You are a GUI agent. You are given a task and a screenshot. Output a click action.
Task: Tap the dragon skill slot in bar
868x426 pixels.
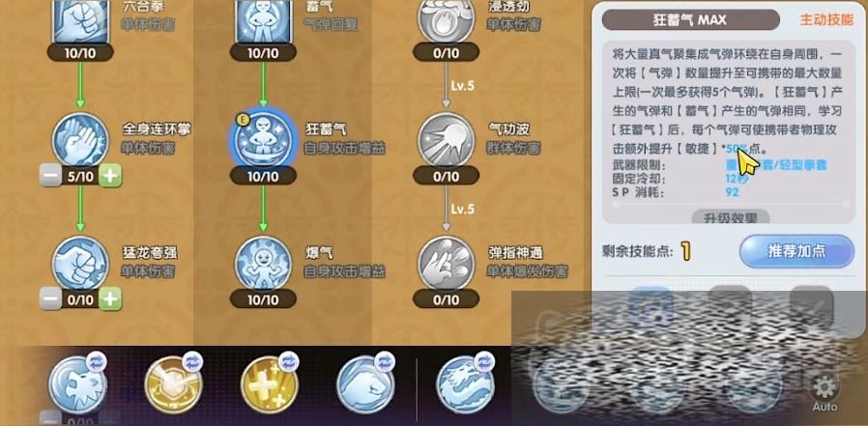[464, 384]
